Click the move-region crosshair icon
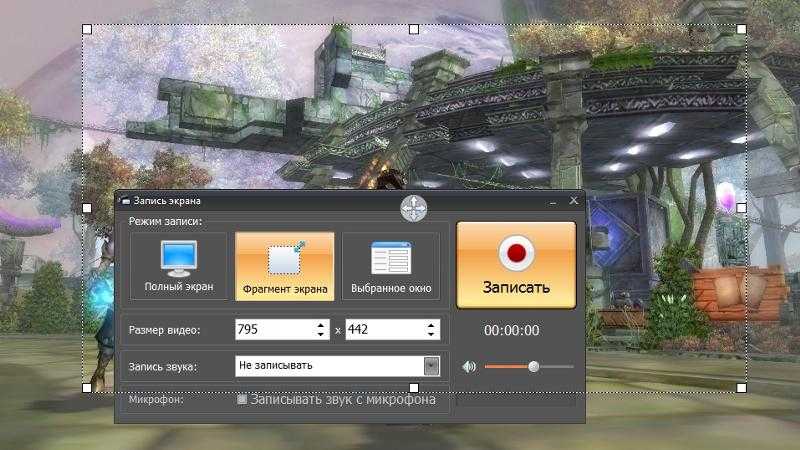800x450 pixels. [413, 209]
